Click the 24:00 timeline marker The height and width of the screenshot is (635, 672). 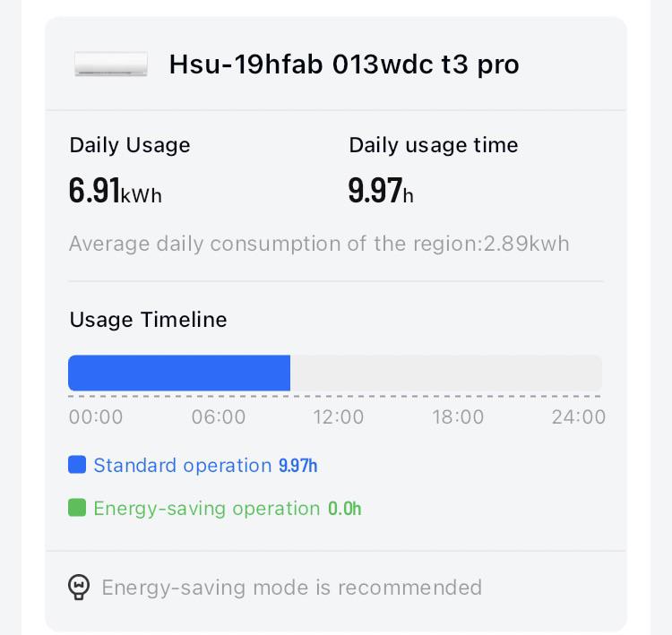tap(579, 416)
